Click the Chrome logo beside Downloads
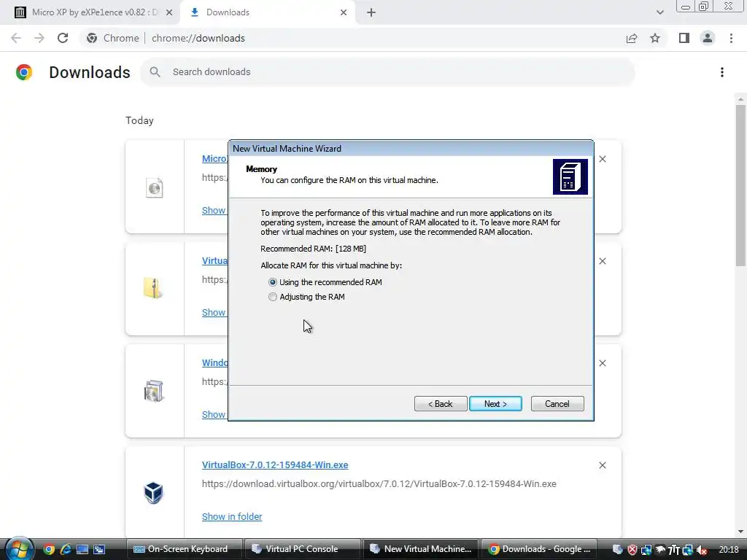 pyautogui.click(x=24, y=72)
